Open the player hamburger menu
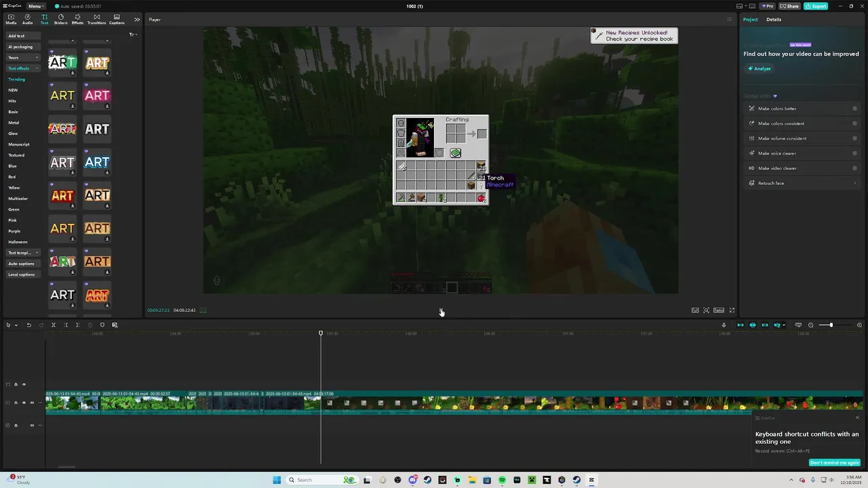868x488 pixels. coord(730,20)
